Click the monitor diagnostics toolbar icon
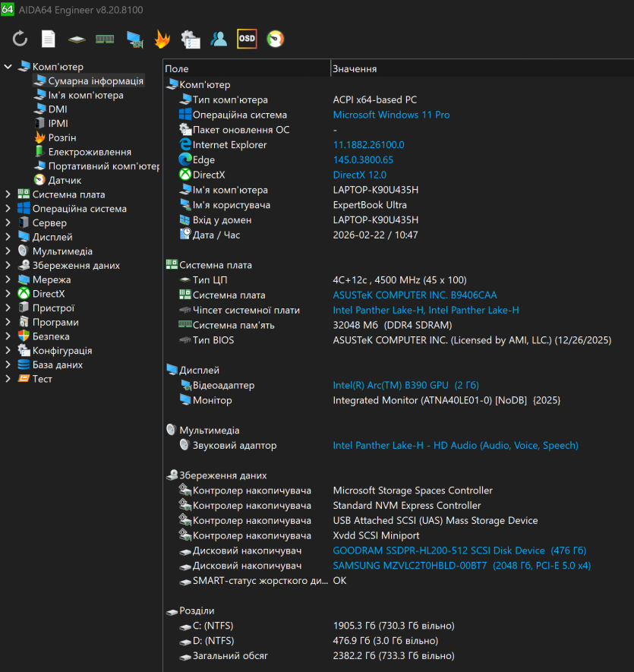The width and height of the screenshot is (634, 672). click(134, 39)
